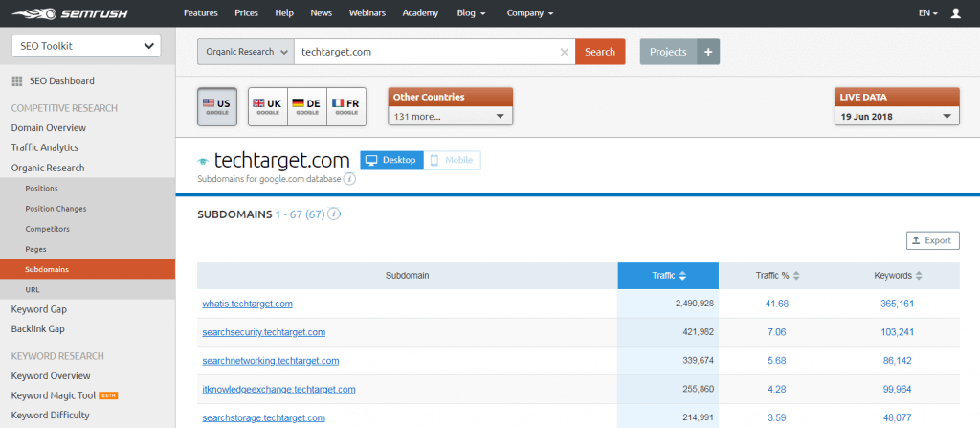This screenshot has width=980, height=428.
Task: Click the 41.68 traffic percent value
Action: click(777, 304)
